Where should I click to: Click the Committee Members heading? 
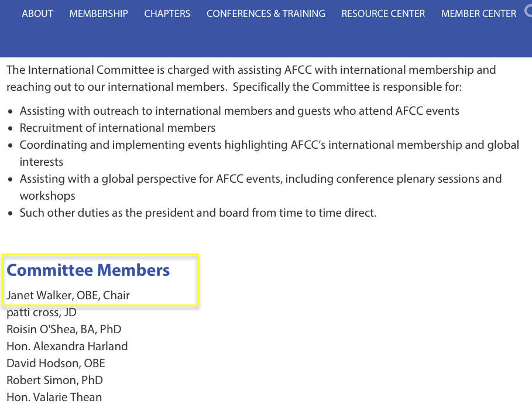88,270
